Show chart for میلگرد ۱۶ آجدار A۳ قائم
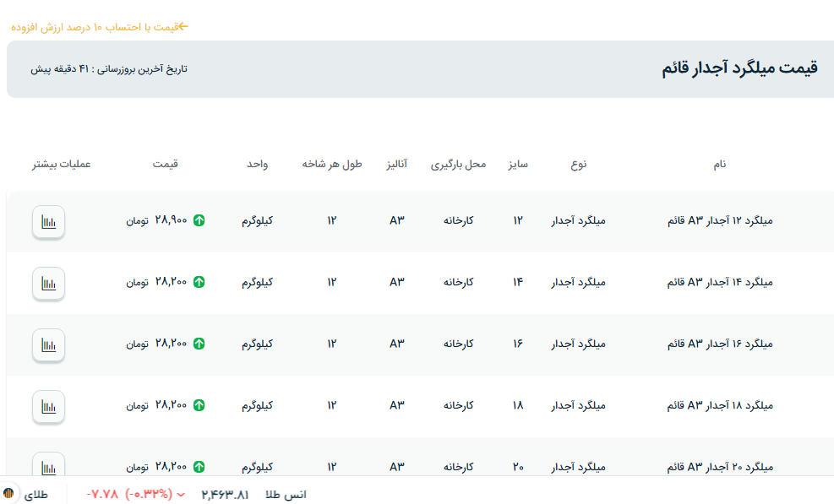Screen dimensions: 834x504 point(48,345)
